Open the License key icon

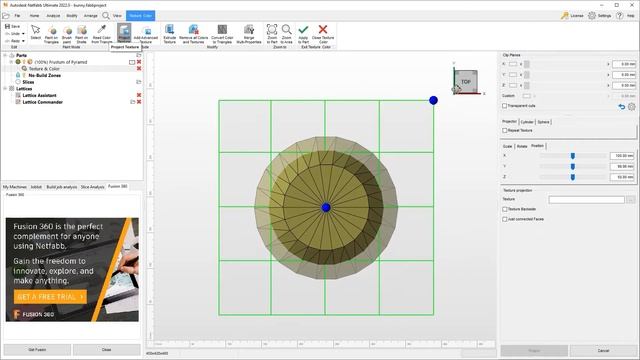tap(565, 16)
